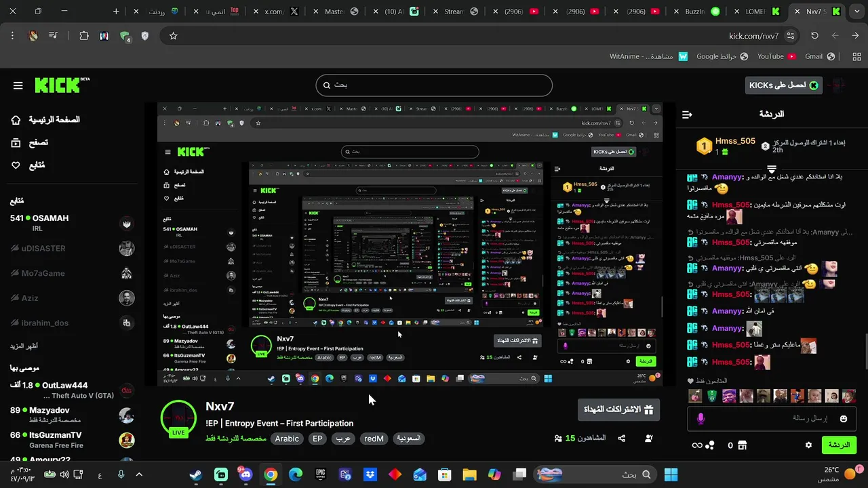The image size is (868, 488).
Task: Click the green Chat send button
Action: tap(839, 445)
